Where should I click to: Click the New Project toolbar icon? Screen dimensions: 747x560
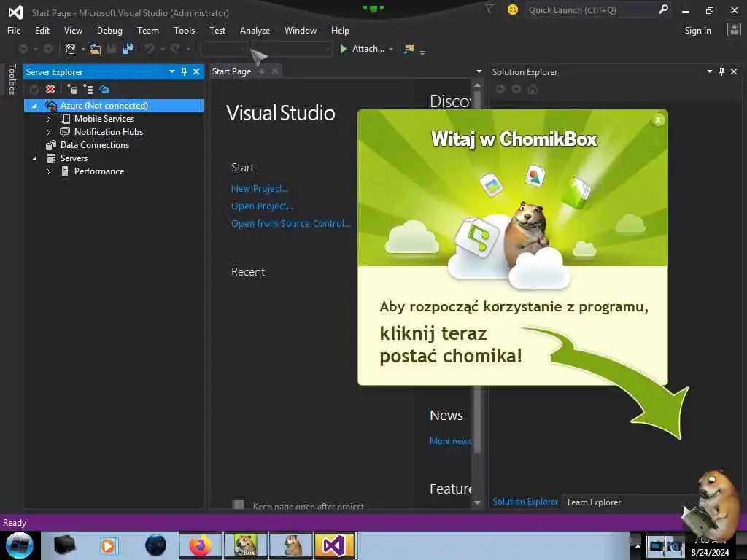point(71,49)
